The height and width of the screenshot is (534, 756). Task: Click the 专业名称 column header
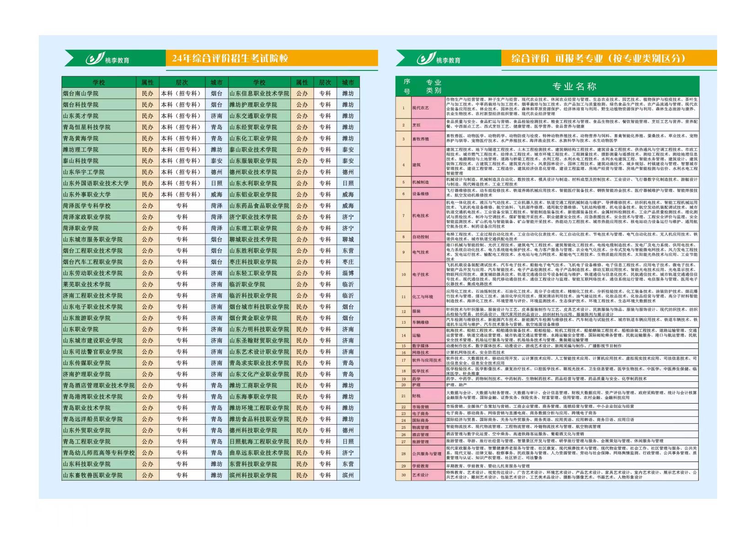tap(574, 86)
